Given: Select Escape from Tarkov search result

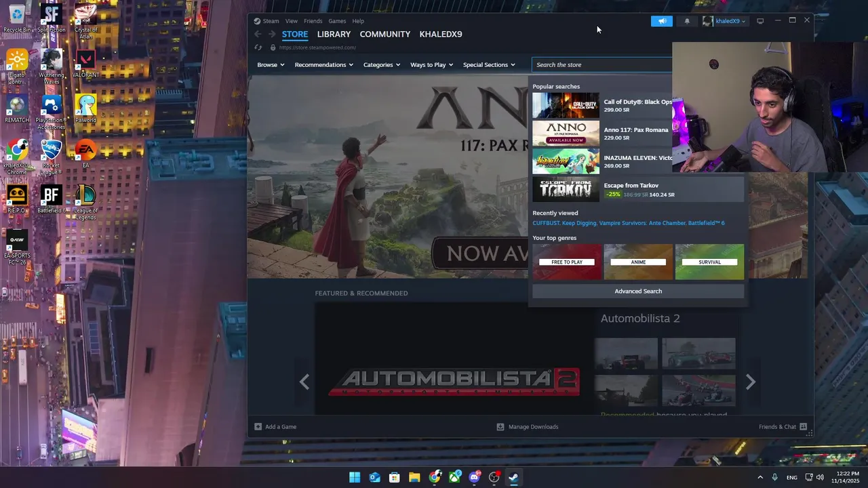Looking at the screenshot, I should pyautogui.click(x=638, y=190).
